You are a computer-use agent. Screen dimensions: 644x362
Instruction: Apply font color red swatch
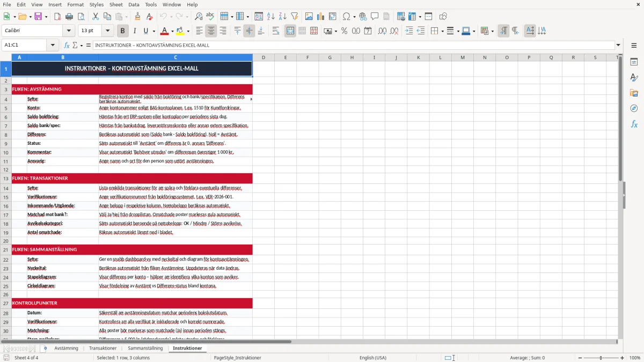(x=164, y=31)
